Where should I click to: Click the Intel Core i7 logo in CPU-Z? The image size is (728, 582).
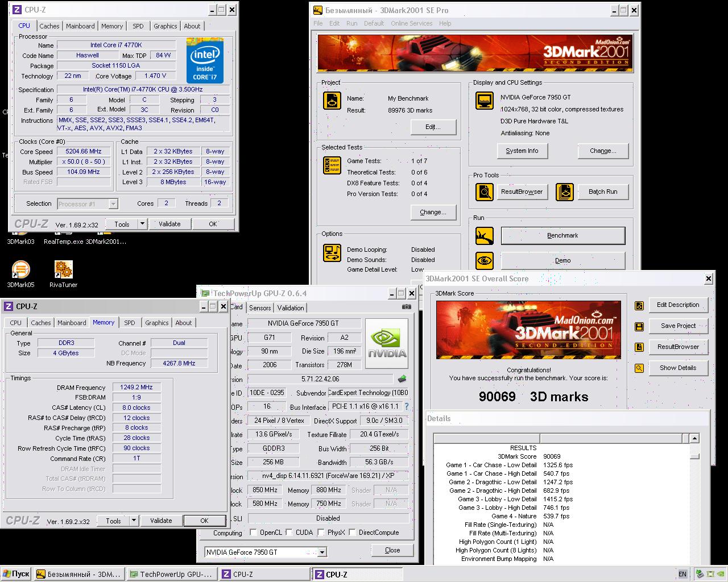click(x=205, y=61)
